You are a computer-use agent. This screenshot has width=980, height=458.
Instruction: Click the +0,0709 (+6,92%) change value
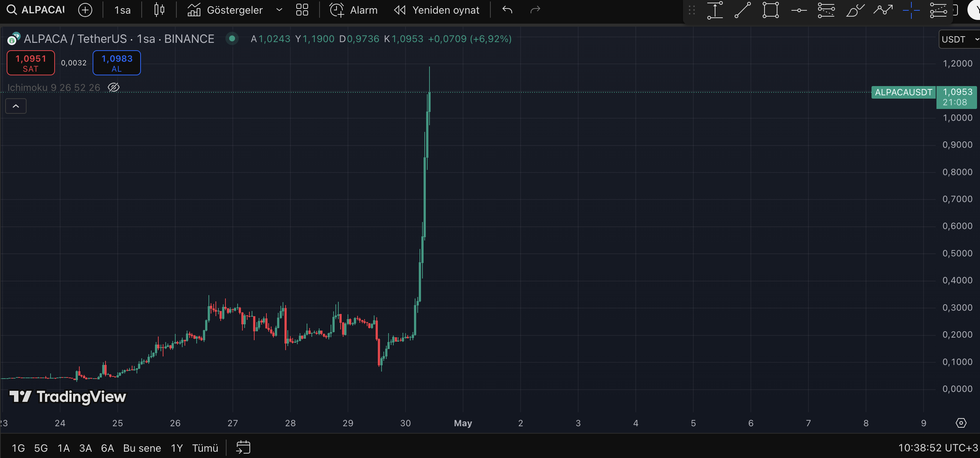pyautogui.click(x=470, y=39)
